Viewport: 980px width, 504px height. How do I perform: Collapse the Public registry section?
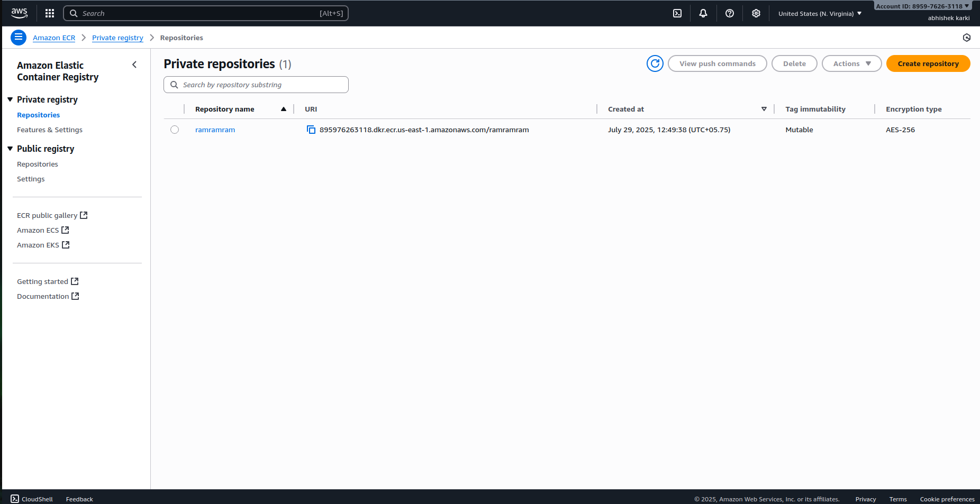(10, 149)
